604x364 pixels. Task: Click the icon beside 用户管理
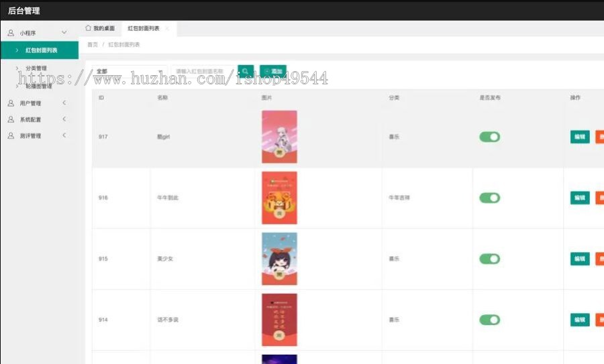click(x=11, y=103)
